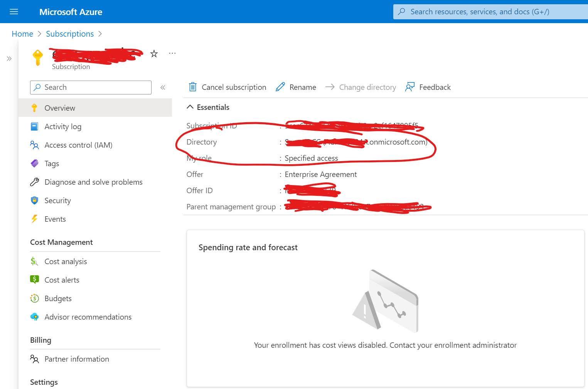
Task: Open the Overview menu item
Action: [x=95, y=108]
